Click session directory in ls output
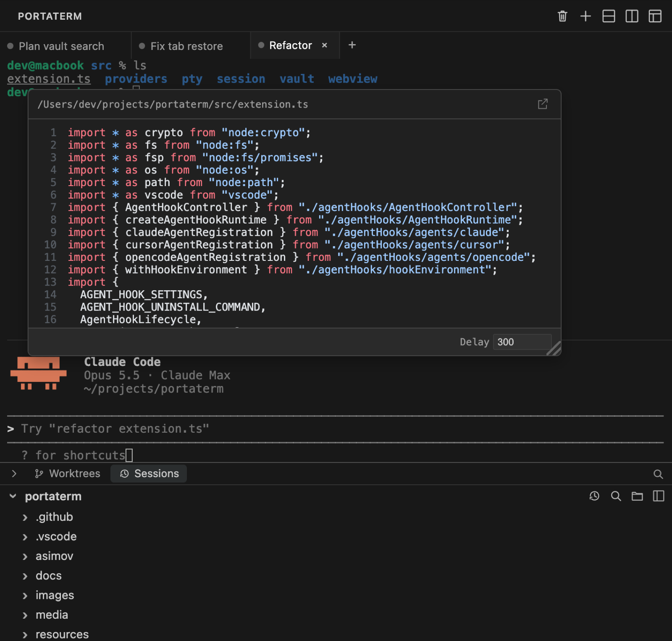This screenshot has height=641, width=672. (241, 79)
